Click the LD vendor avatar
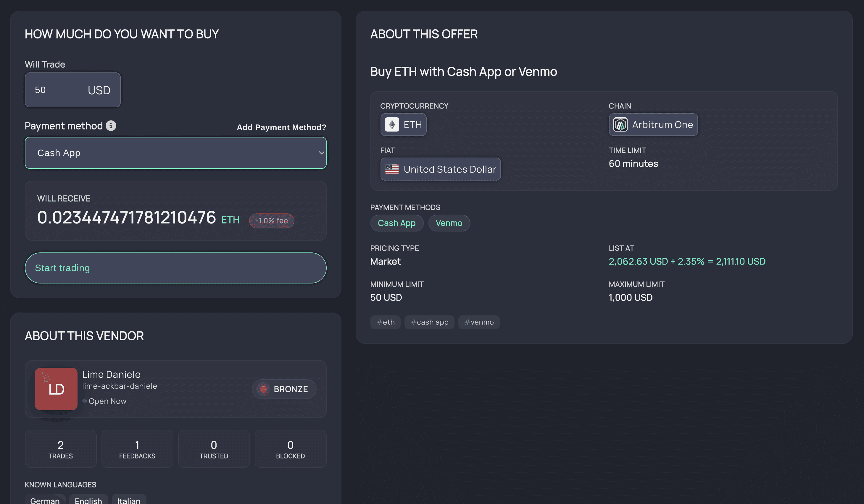The width and height of the screenshot is (864, 504). 56,389
